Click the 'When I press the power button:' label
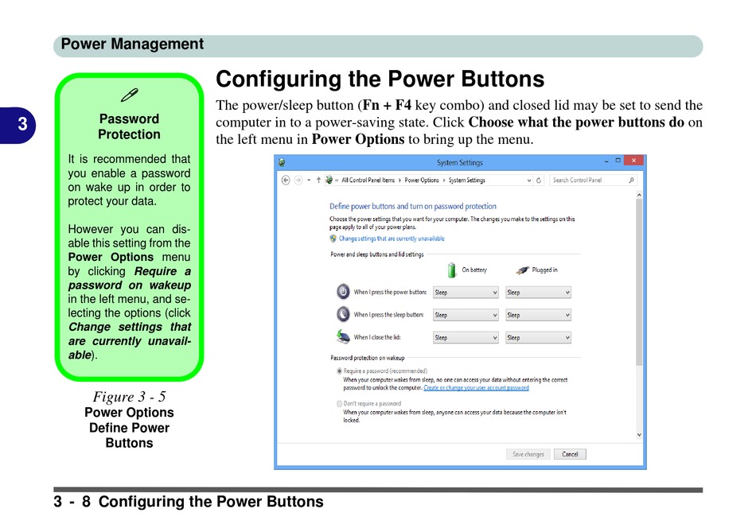 coord(390,292)
